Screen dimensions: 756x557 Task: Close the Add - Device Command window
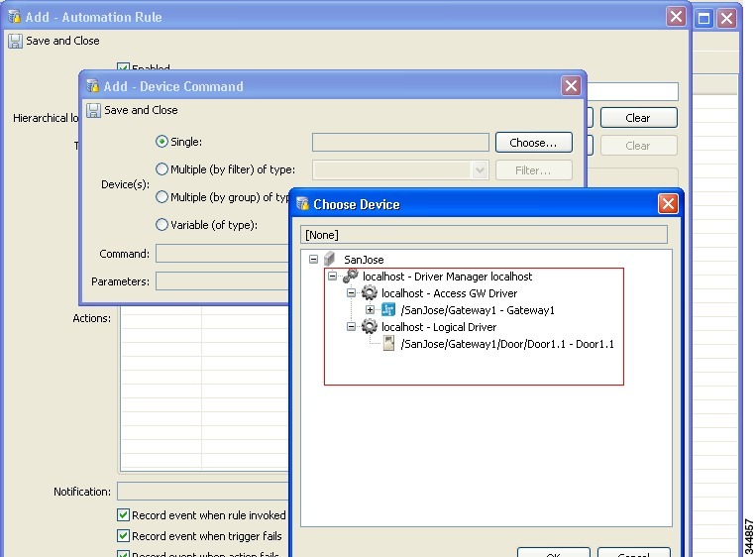coord(572,86)
